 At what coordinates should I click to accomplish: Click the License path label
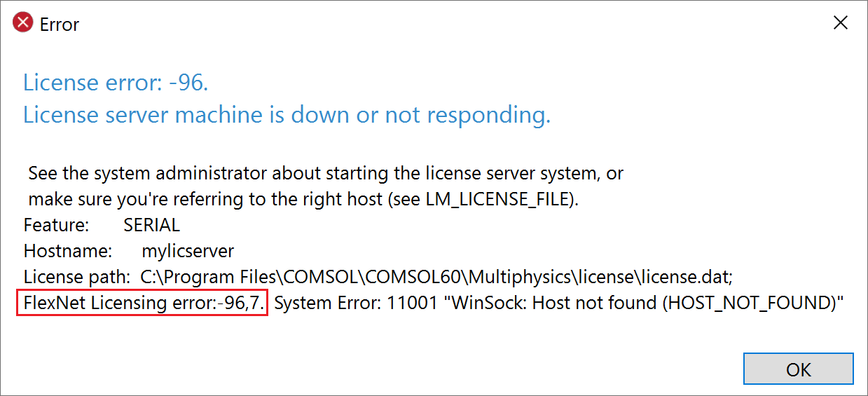coord(76,276)
